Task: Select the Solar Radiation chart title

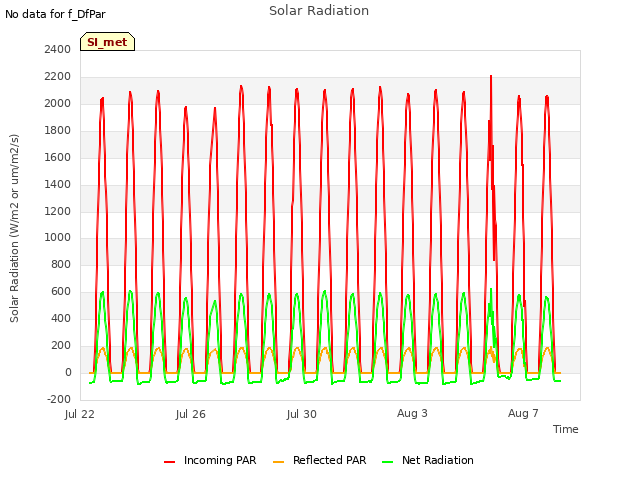Action: pos(319,11)
